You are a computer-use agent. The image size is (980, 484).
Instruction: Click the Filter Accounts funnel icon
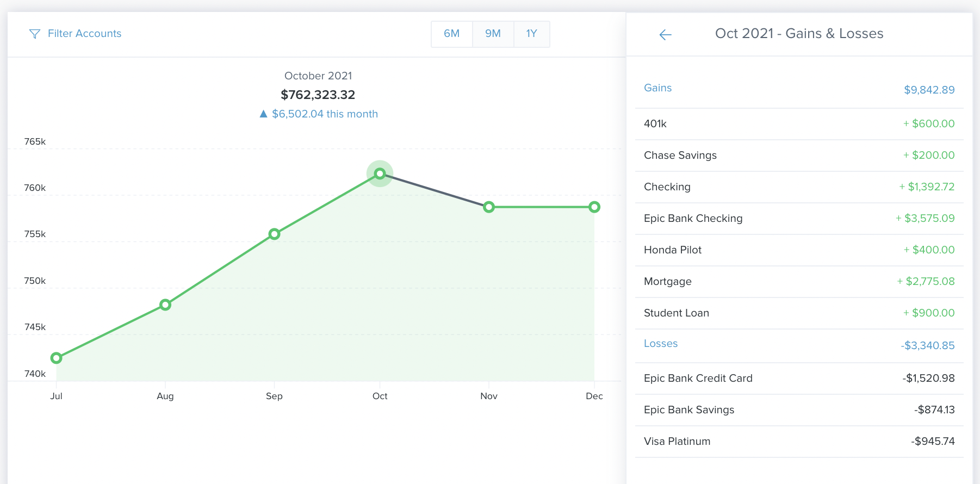pyautogui.click(x=34, y=34)
